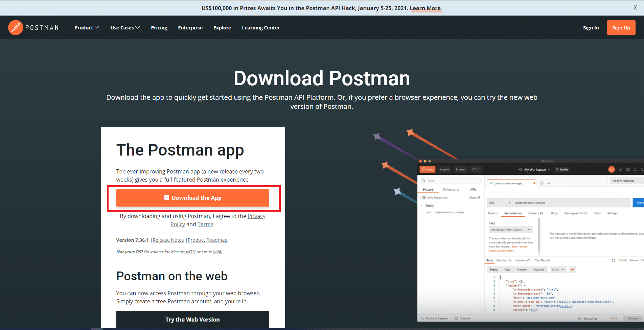
Task: Expand the Product menu
Action: 87,28
